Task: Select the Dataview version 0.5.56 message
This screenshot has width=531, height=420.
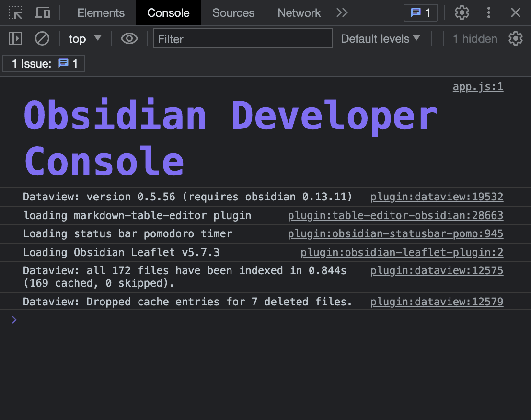Action: (187, 197)
